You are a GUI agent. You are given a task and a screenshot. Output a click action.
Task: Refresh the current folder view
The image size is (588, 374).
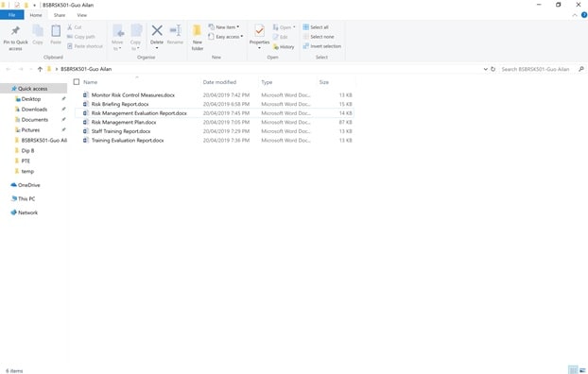coord(493,69)
